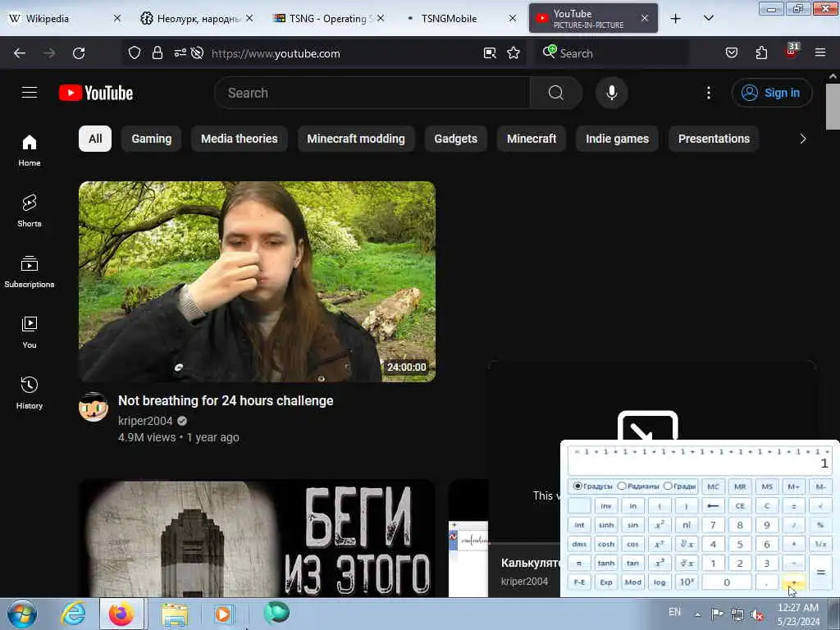
Task: Click the picture-in-picture icon in address bar
Action: [490, 53]
